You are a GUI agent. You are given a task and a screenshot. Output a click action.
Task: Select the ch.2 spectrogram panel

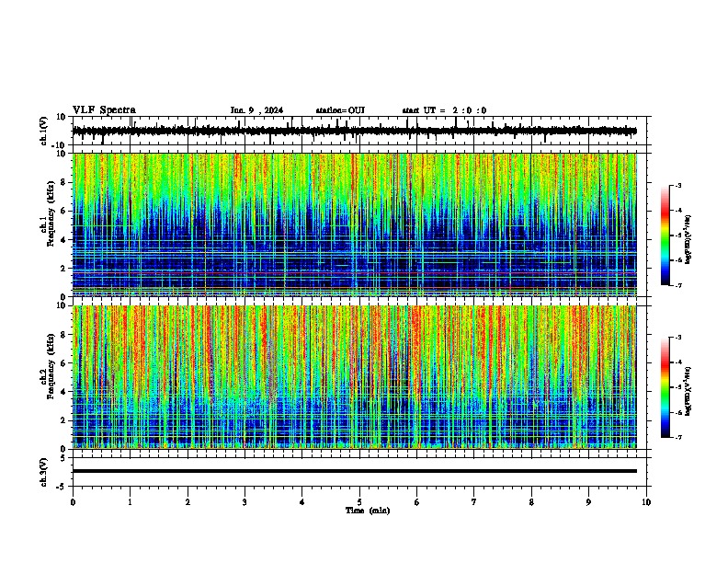[x=355, y=377]
